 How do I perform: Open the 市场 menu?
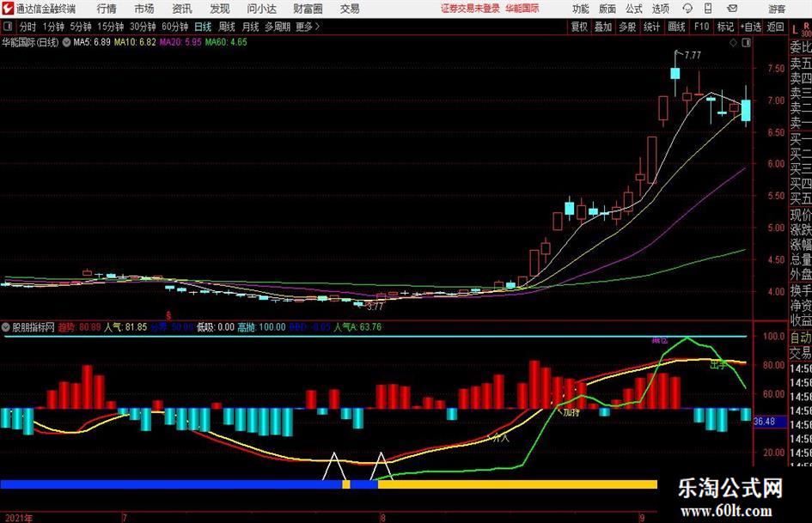[x=144, y=9]
